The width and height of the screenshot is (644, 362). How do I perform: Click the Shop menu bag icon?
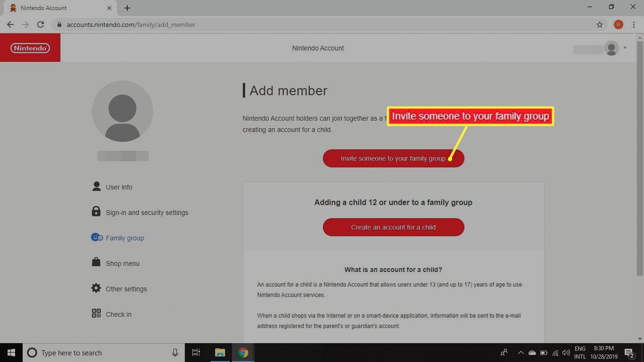[96, 263]
